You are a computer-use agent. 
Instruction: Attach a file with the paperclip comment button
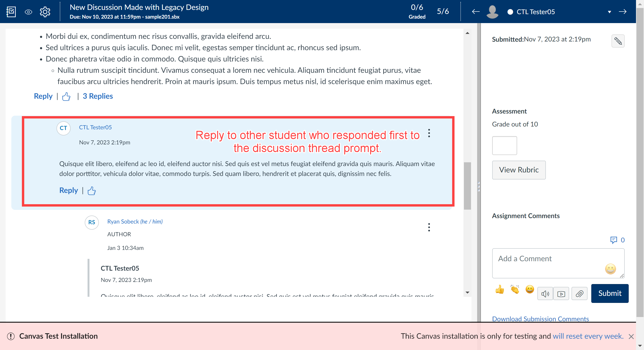coord(580,293)
